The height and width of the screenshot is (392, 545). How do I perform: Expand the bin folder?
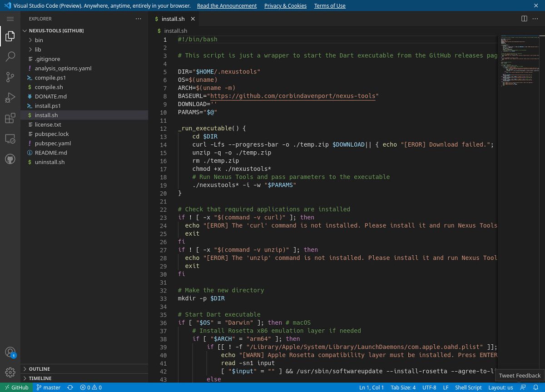click(39, 40)
